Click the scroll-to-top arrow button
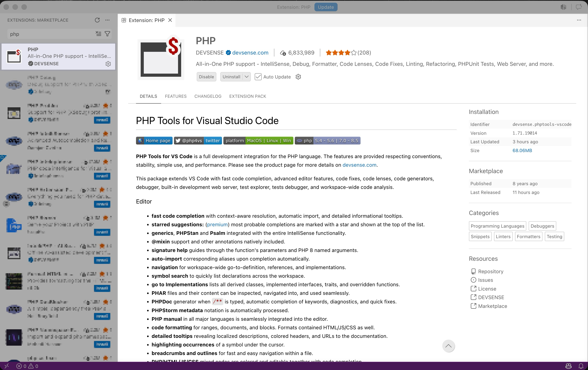588x370 pixels. (x=448, y=346)
